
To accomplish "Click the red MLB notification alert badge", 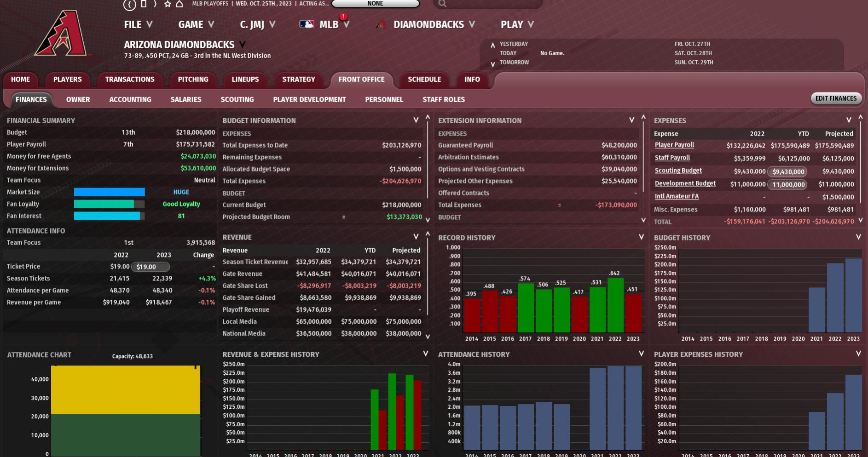I will point(343,17).
